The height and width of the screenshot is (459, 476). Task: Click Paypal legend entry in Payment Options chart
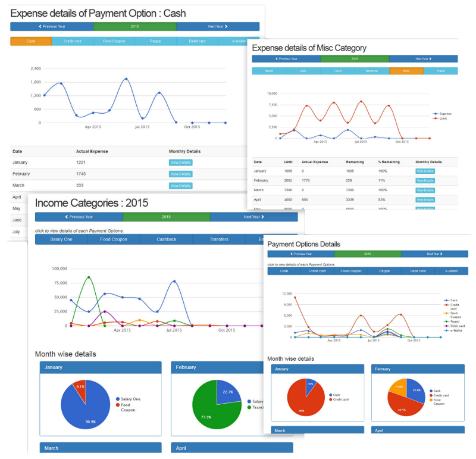click(x=452, y=321)
